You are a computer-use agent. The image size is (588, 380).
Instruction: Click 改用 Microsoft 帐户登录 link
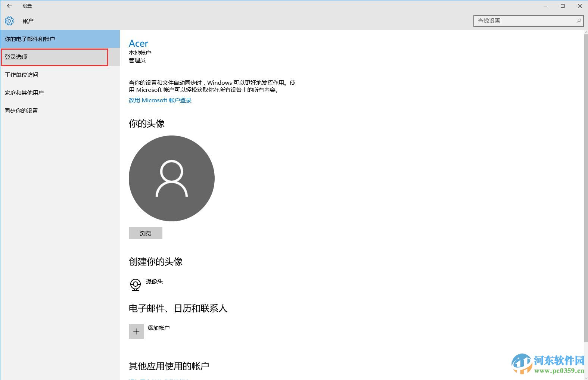coord(160,100)
